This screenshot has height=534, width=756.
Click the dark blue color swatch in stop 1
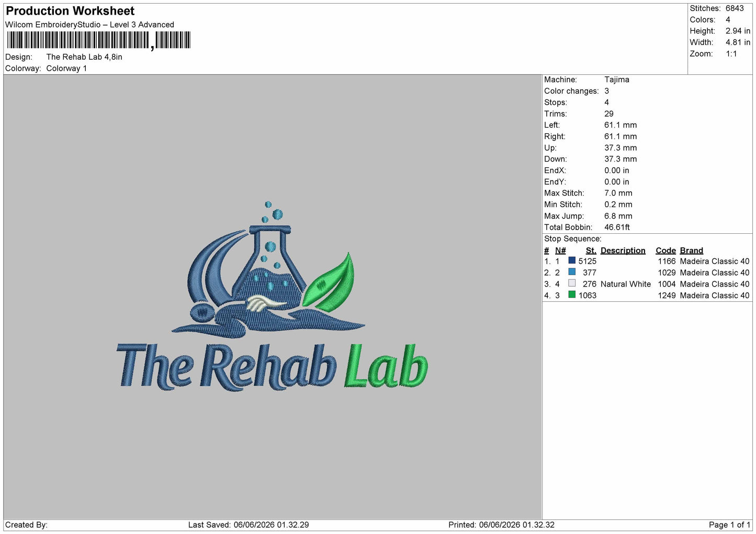pos(572,260)
